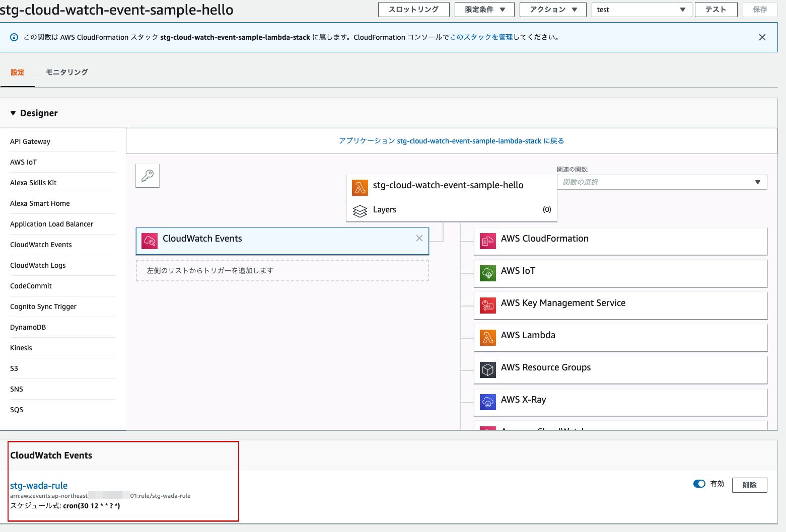Viewport: 786px width, 532px height.
Task: Click the テスト button
Action: tap(716, 9)
